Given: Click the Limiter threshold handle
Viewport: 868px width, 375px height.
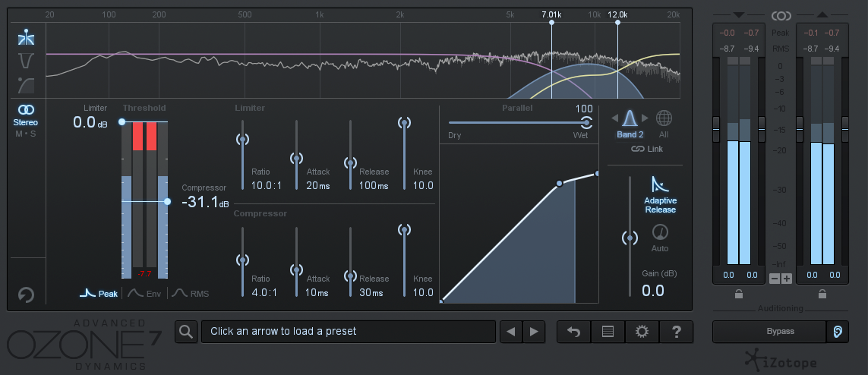Looking at the screenshot, I should [122, 121].
